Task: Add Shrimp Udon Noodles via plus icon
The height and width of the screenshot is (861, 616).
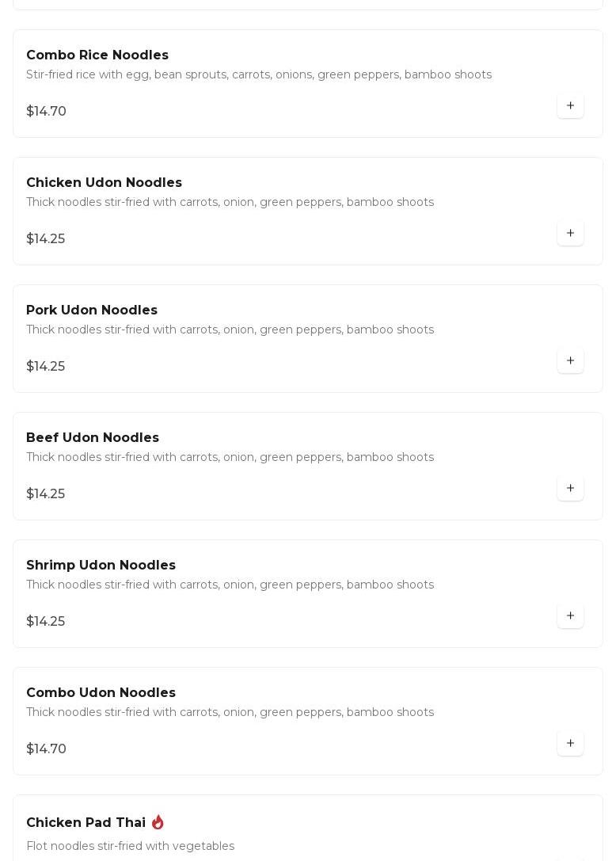Action: (x=570, y=615)
